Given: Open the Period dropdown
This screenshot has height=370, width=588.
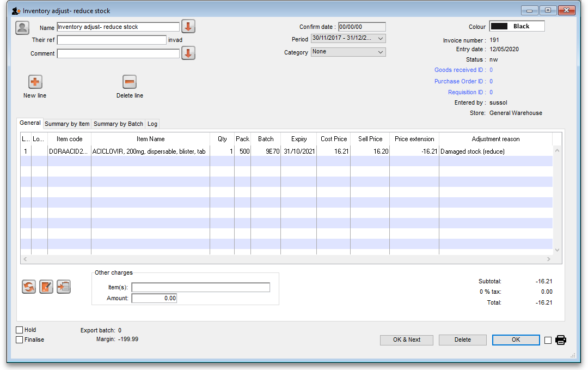Looking at the screenshot, I should tap(348, 39).
